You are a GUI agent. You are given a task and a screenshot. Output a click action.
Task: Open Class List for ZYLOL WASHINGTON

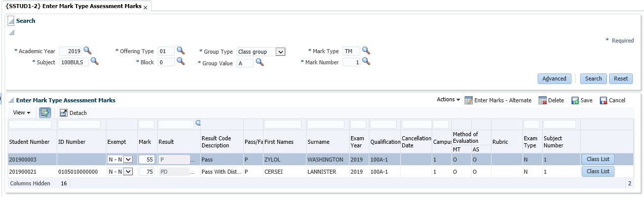coord(598,159)
